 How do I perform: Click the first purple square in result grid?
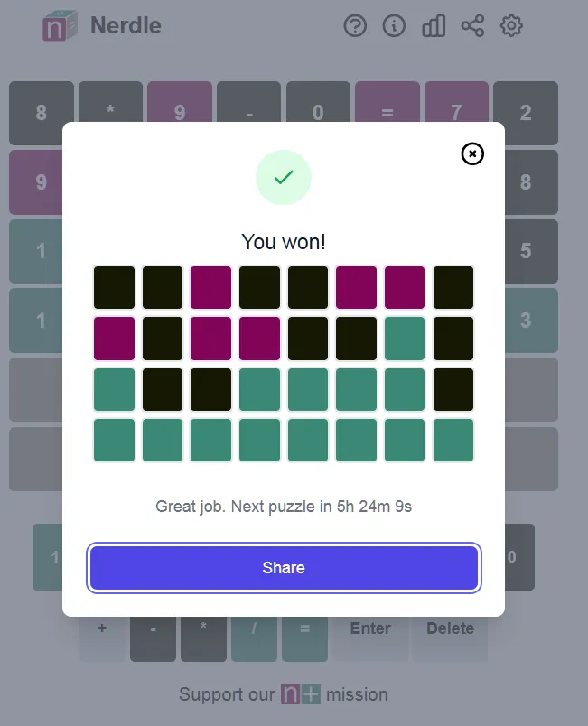click(x=211, y=288)
